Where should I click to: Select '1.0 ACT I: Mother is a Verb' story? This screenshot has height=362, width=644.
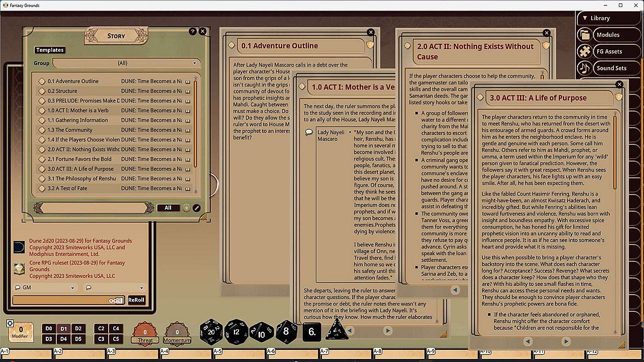click(78, 111)
